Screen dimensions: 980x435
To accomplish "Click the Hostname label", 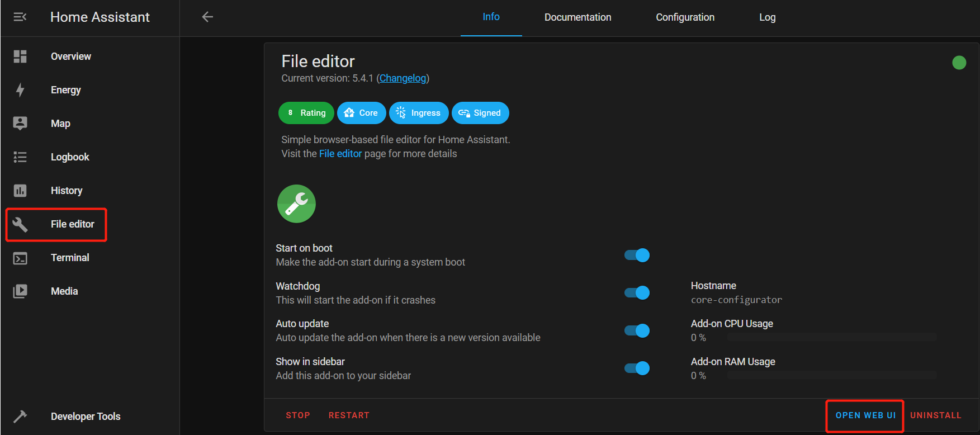I will pyautogui.click(x=713, y=286).
